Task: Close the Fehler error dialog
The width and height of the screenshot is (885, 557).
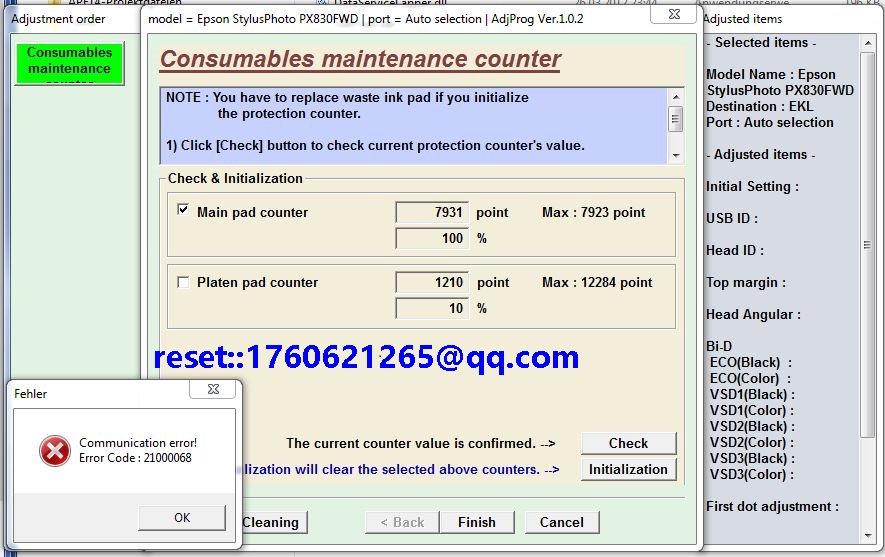Action: 213,389
